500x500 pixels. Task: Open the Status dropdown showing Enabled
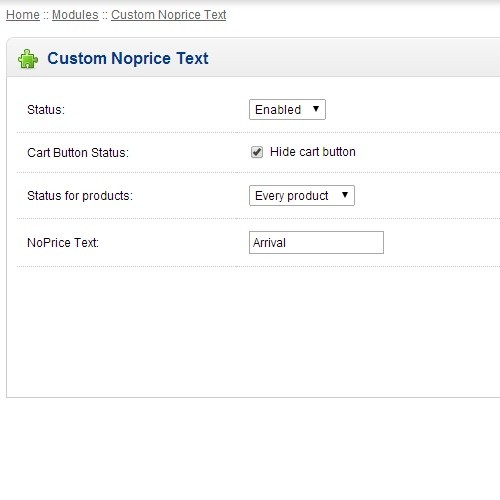(287, 109)
